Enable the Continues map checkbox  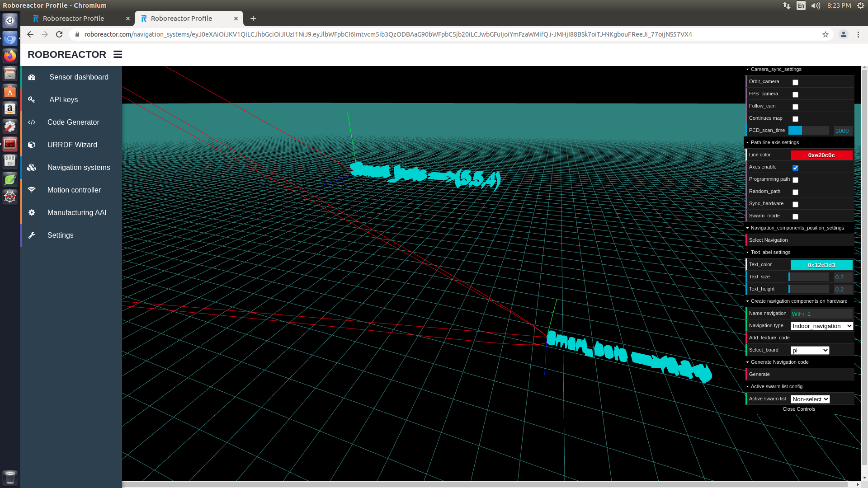(795, 119)
